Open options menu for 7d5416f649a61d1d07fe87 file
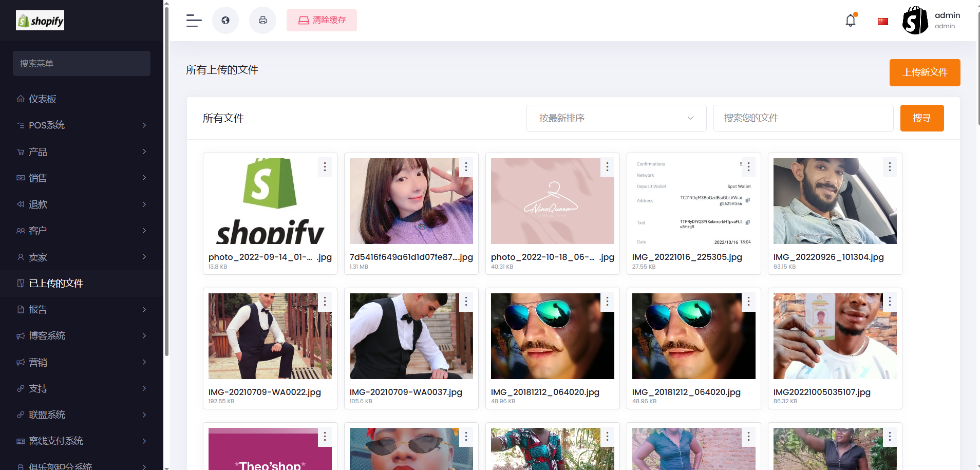The width and height of the screenshot is (980, 470). (x=466, y=167)
